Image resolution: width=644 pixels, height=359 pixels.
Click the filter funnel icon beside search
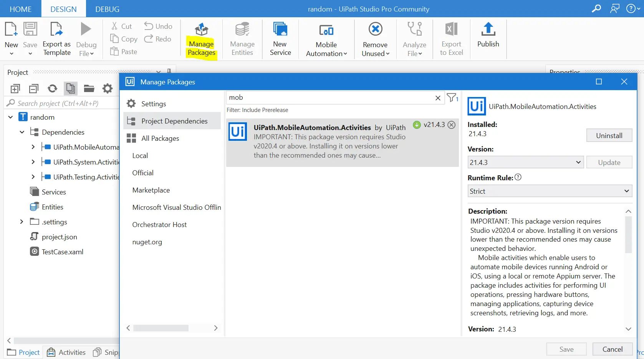click(452, 98)
